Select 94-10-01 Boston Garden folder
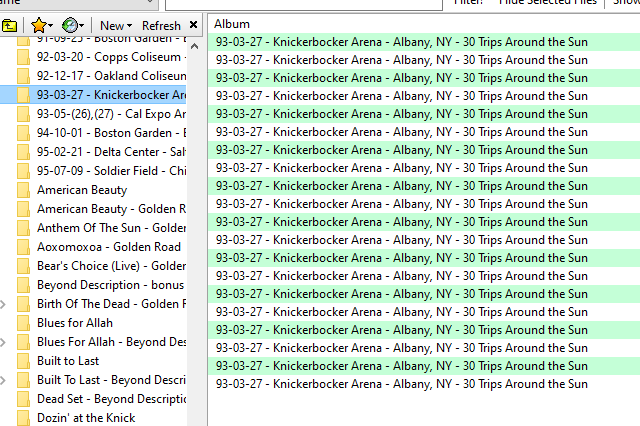The image size is (640, 426). [111, 133]
